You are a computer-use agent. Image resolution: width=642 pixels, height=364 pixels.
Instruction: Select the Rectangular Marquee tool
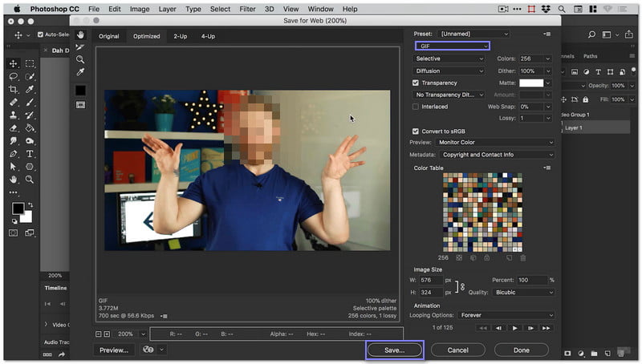pos(30,63)
